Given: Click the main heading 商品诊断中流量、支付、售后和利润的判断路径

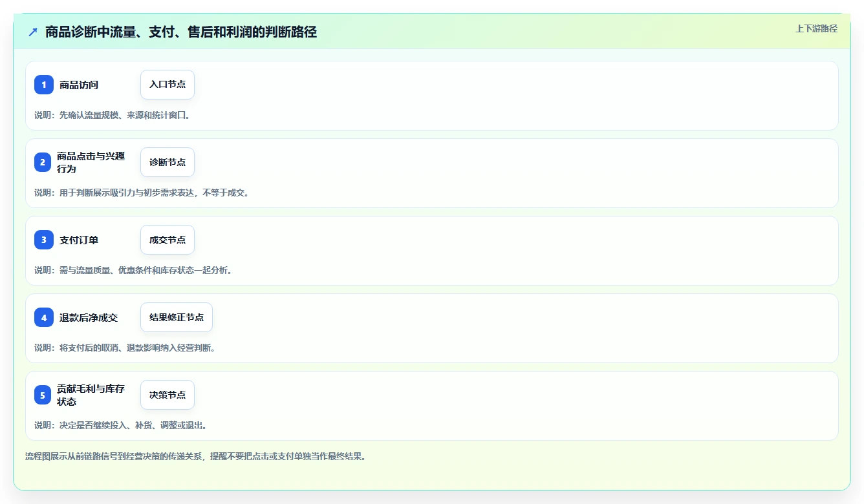Looking at the screenshot, I should 181,32.
